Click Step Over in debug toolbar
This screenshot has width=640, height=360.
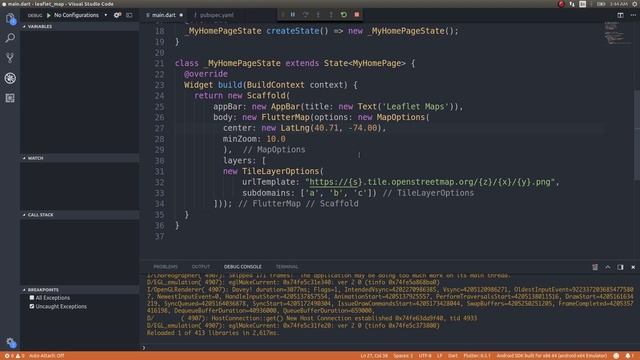(305, 15)
